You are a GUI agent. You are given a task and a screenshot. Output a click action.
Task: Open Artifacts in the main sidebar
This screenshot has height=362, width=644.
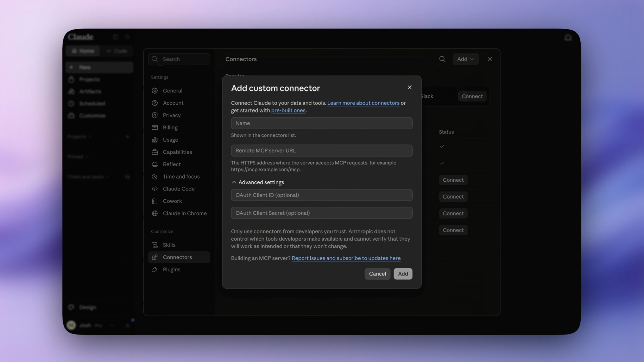[x=99, y=91]
